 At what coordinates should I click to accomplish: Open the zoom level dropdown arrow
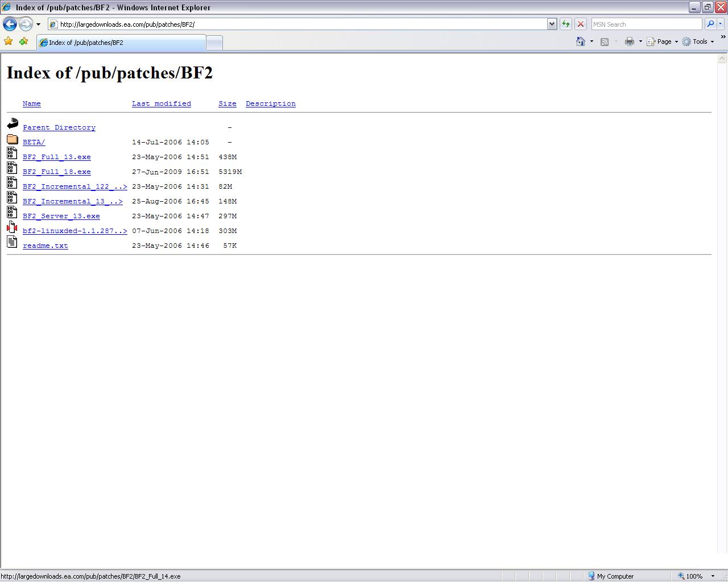(x=713, y=576)
